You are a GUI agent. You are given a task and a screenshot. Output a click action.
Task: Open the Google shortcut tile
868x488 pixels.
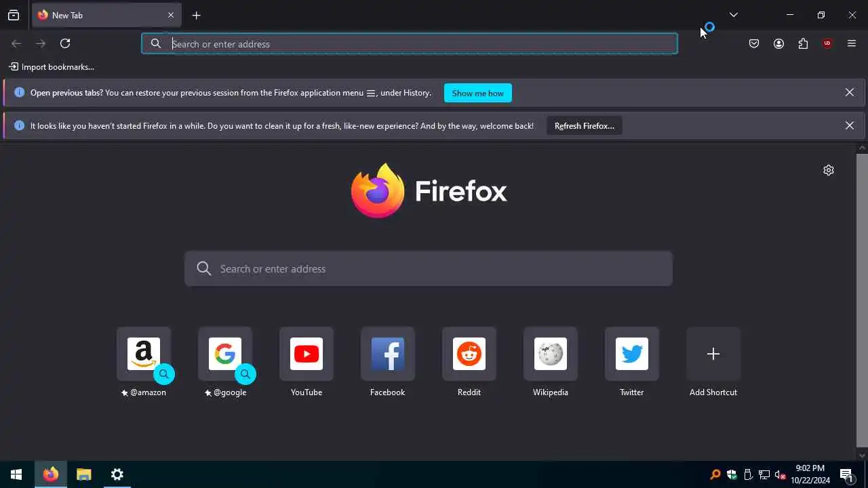click(225, 354)
